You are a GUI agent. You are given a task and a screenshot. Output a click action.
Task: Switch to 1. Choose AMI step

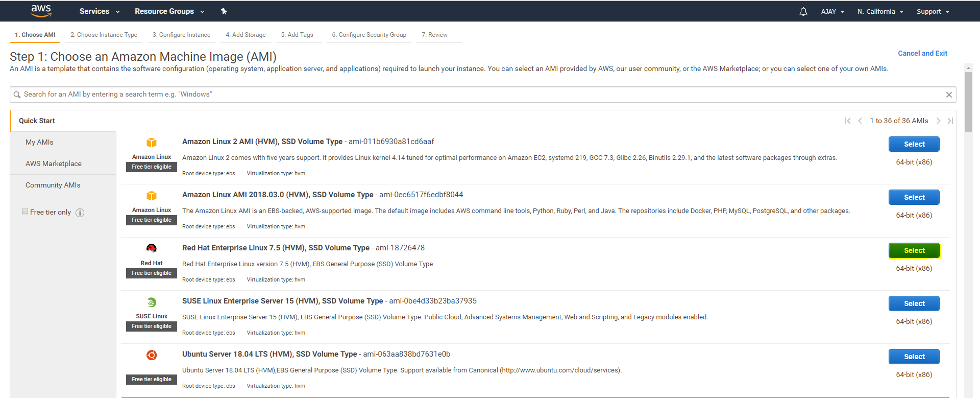[x=35, y=35]
